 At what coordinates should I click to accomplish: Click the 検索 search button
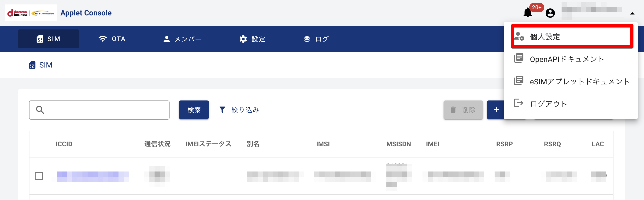pos(194,110)
